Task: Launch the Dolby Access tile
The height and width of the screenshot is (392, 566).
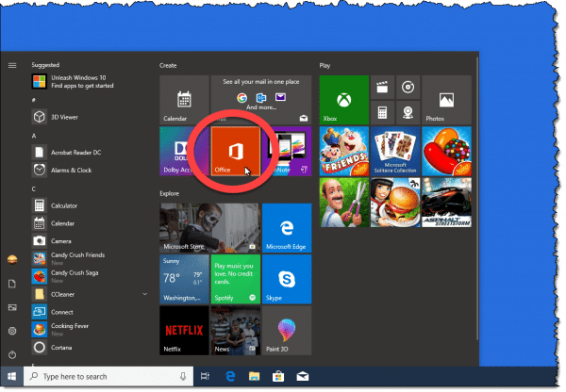Action: [184, 151]
